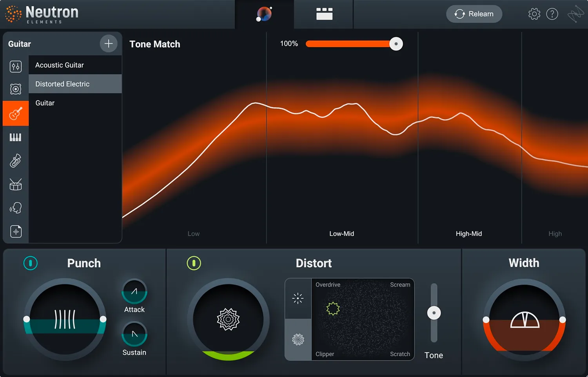Viewport: 588px width, 377px height.
Task: Switch to the detailed modules view tab
Action: pyautogui.click(x=324, y=14)
